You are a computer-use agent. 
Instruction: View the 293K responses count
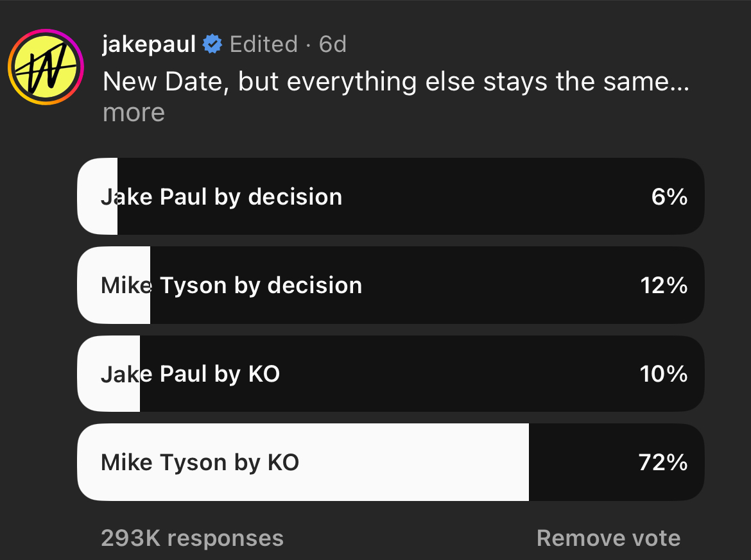point(192,538)
